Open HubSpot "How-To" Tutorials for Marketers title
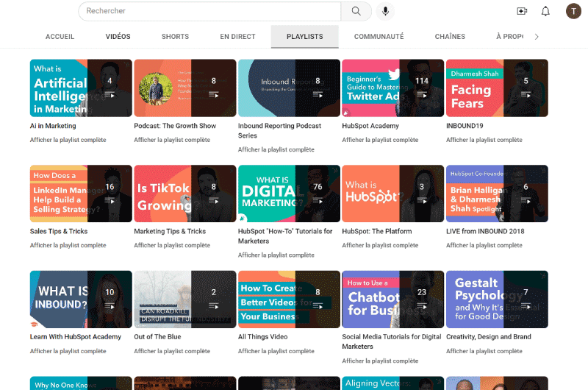This screenshot has width=588, height=390. tap(285, 236)
